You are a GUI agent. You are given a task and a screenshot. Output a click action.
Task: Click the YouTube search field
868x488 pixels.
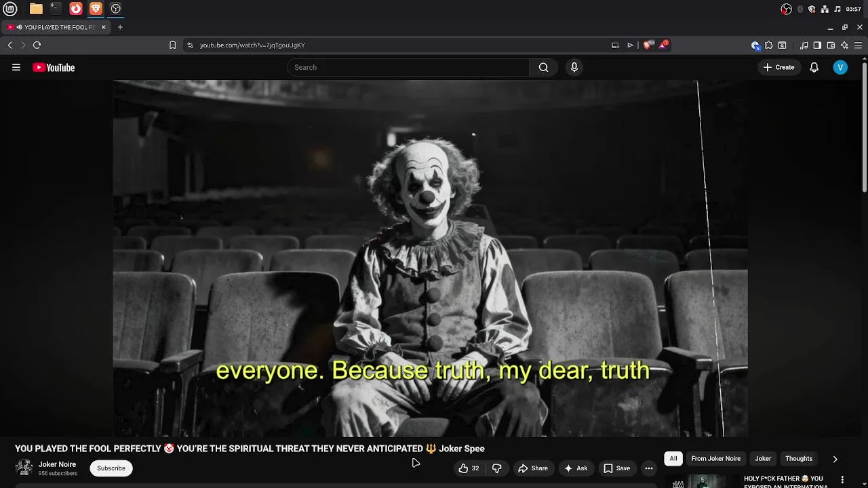pyautogui.click(x=408, y=67)
